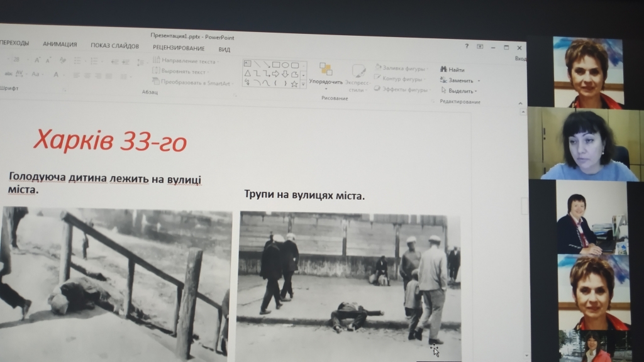Image resolution: width=644 pixels, height=362 pixels.
Task: Open the ПОКАЗ СЛАЙДОВ tab
Action: 114,46
